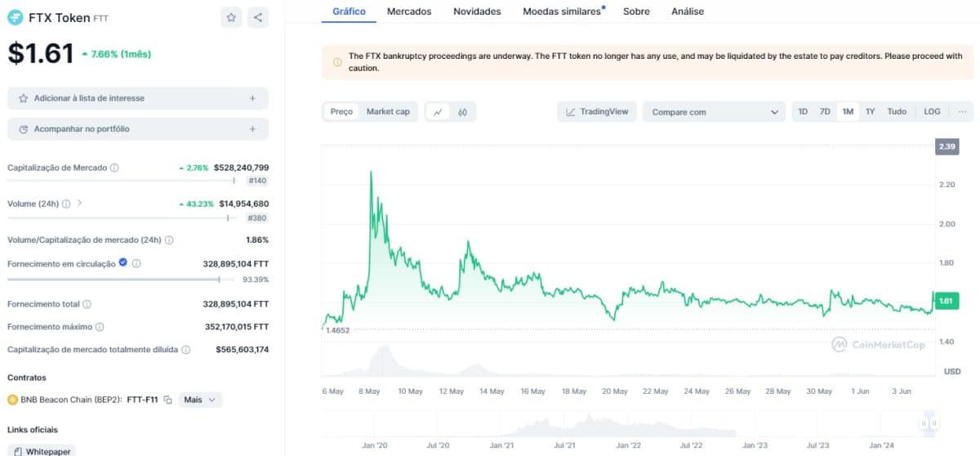Image resolution: width=980 pixels, height=456 pixels.
Task: Click the Capitalização de Mercado rank slider
Action: tap(124, 181)
